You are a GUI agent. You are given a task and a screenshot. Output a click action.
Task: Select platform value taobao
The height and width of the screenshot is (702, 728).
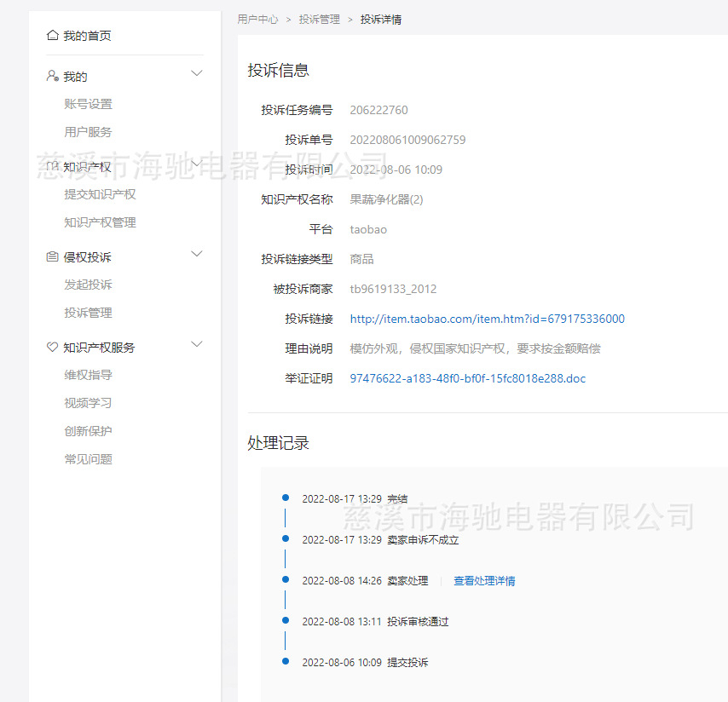click(368, 230)
